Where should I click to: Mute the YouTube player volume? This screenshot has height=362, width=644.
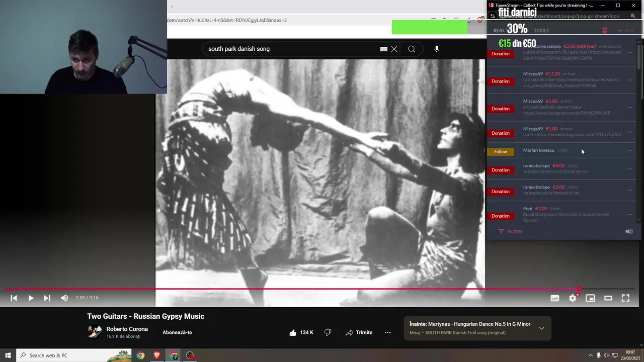tap(64, 298)
